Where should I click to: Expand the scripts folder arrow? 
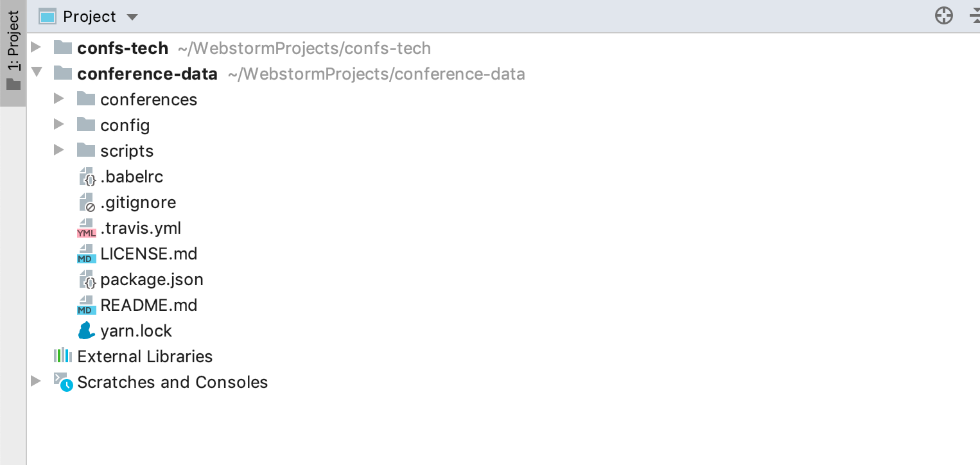point(59,150)
